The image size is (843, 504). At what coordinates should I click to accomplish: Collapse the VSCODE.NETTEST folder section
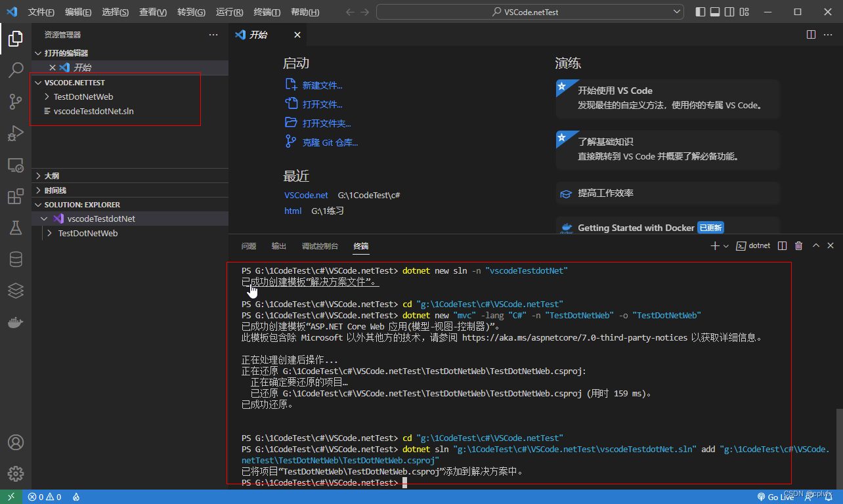tap(37, 83)
